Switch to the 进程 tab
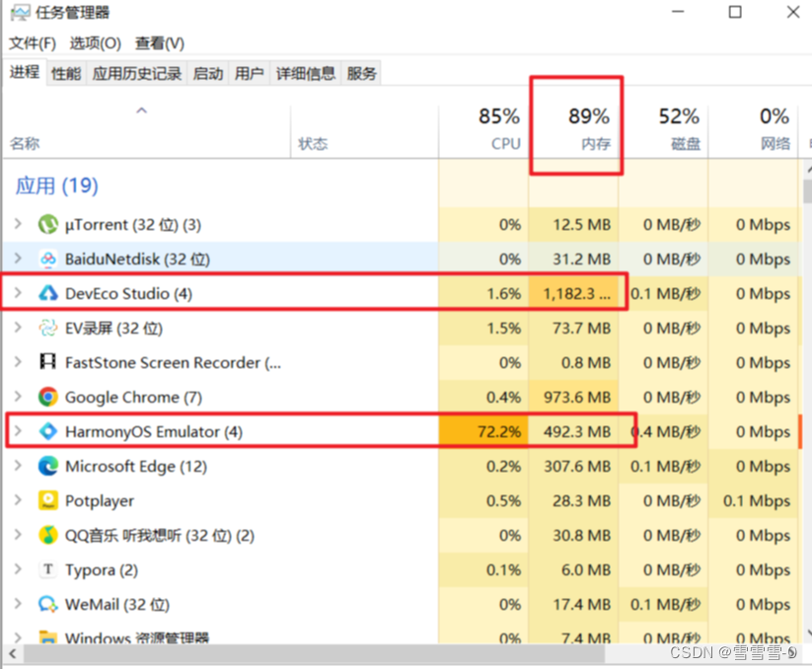812x669 pixels. click(25, 72)
